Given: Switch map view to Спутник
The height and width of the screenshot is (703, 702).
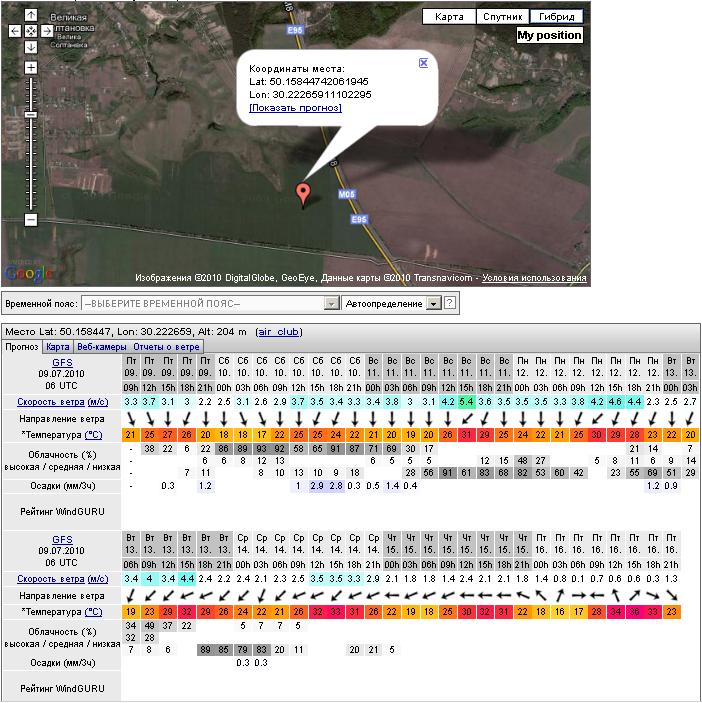Looking at the screenshot, I should [502, 17].
